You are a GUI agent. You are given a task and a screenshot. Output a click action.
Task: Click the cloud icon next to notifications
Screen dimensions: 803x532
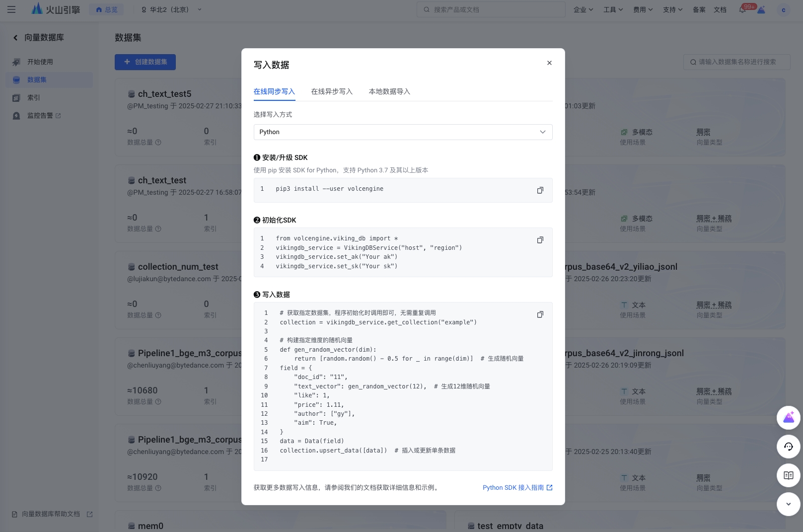point(761,10)
